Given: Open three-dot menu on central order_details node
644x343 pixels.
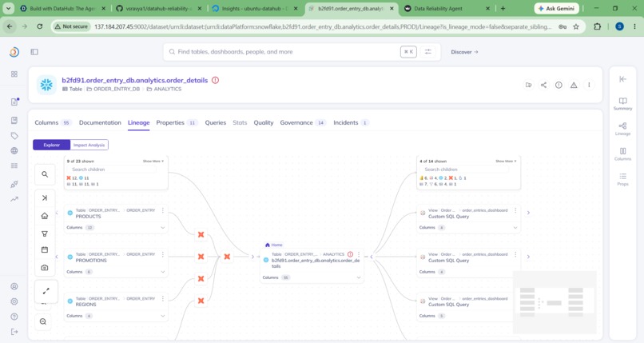Looking at the screenshot, I should coord(359,254).
